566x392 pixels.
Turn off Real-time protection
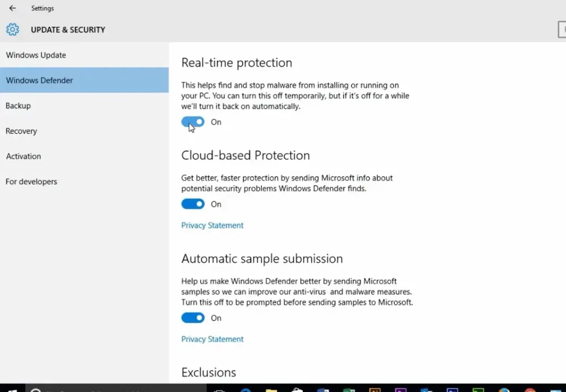(x=192, y=121)
